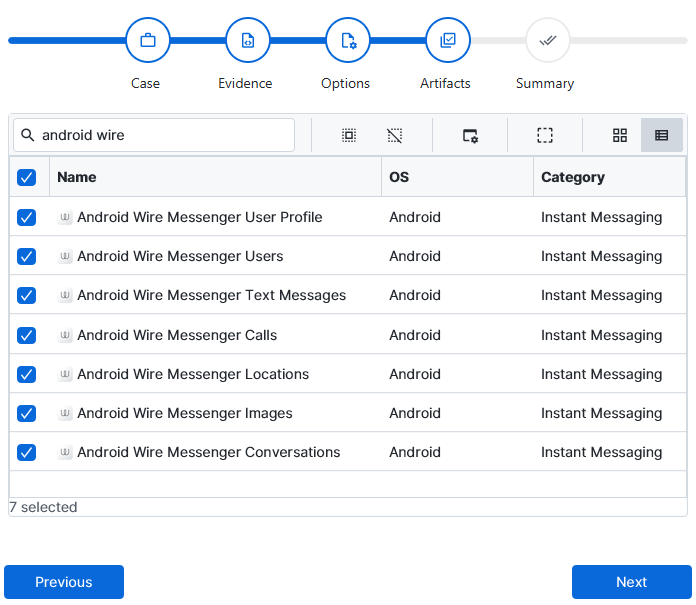Click the Case step label
This screenshot has height=605, width=696.
(x=146, y=83)
